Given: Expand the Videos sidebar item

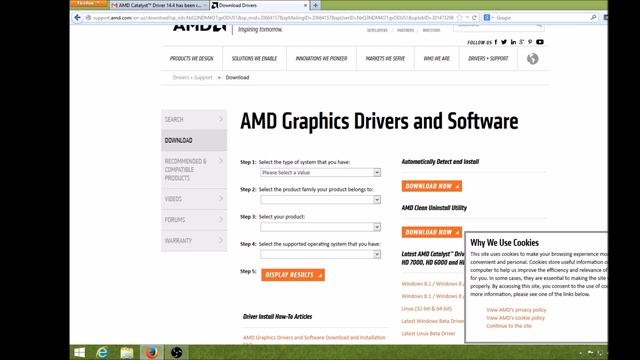Looking at the screenshot, I should tap(194, 199).
